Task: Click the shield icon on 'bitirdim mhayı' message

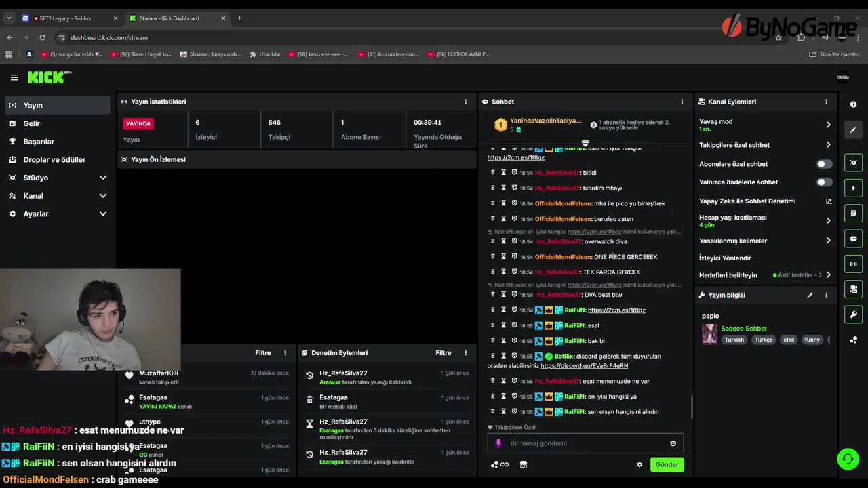Action: [x=514, y=188]
